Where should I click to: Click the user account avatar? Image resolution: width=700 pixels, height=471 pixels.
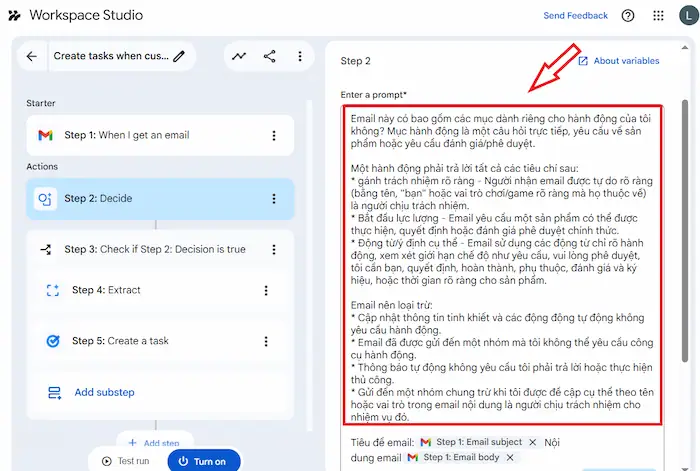point(686,16)
